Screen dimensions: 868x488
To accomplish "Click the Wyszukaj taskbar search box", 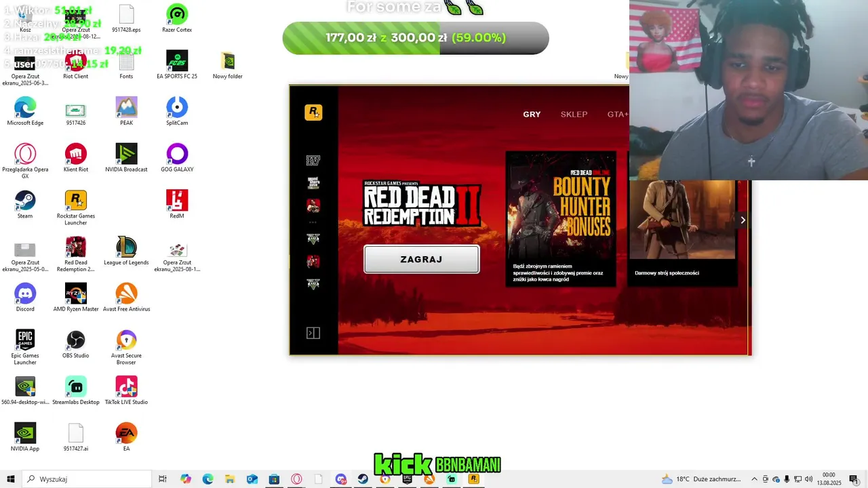I will [x=87, y=479].
